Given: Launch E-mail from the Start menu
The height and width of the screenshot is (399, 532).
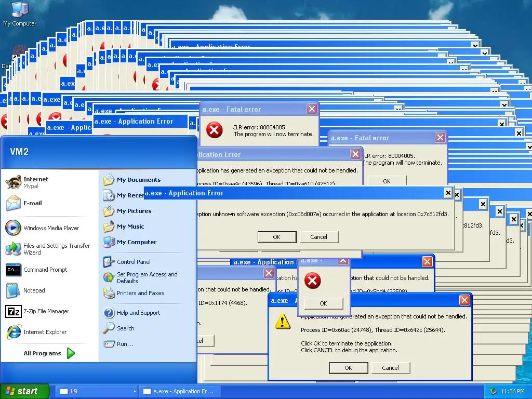Looking at the screenshot, I should coord(49,203).
